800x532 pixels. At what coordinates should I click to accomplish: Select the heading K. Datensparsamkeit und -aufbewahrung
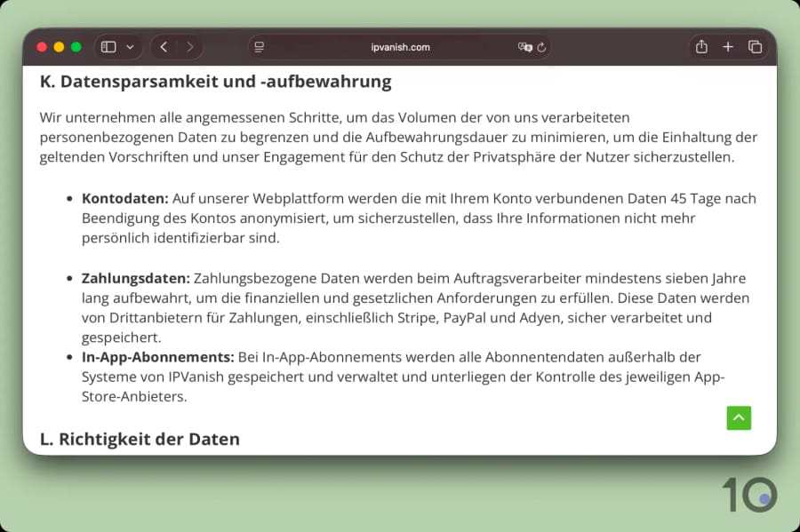pos(215,81)
